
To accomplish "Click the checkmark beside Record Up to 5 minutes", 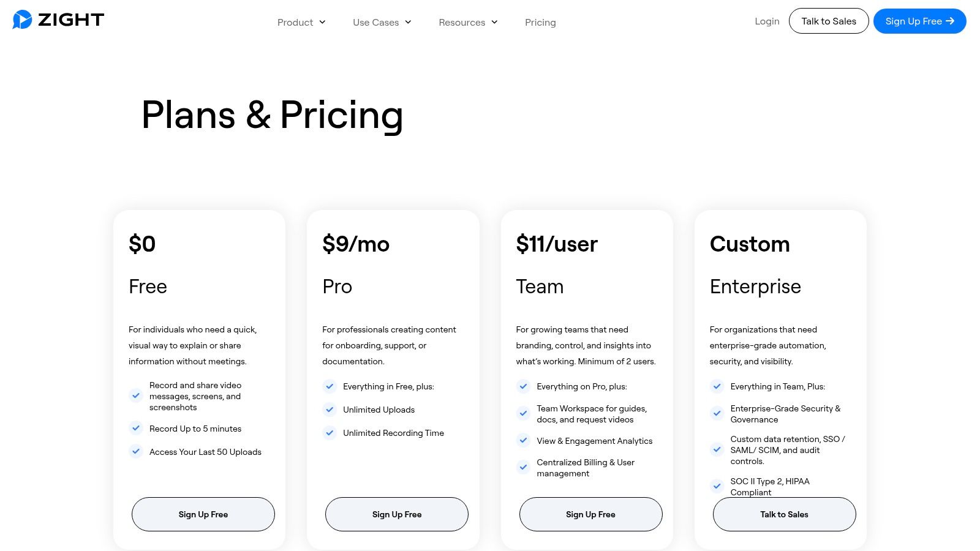I will pos(136,428).
